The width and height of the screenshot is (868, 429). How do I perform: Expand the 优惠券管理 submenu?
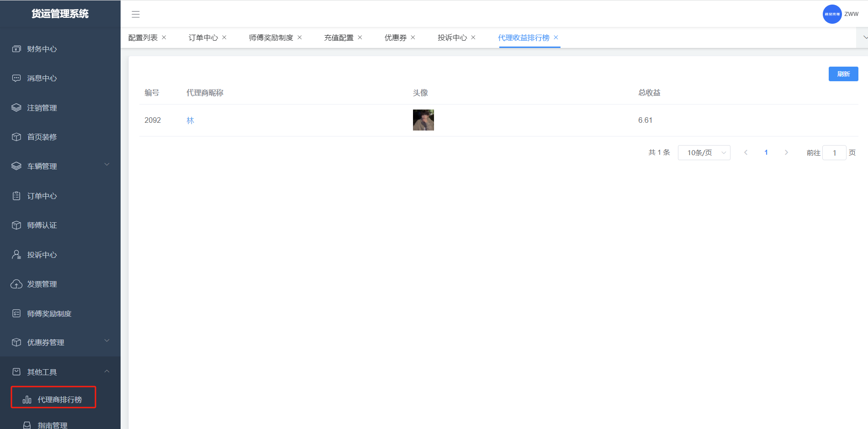(x=107, y=341)
